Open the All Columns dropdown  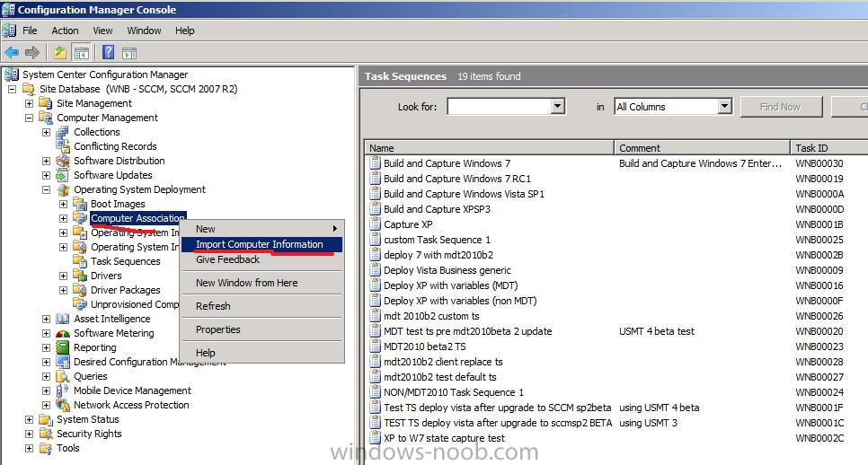point(724,106)
